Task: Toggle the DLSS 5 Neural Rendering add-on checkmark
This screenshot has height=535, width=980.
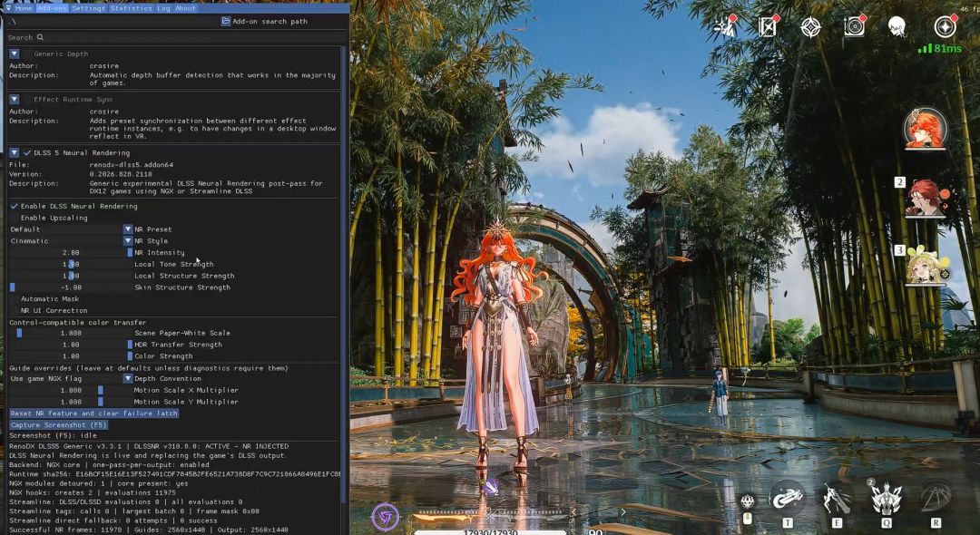Action: [27, 153]
